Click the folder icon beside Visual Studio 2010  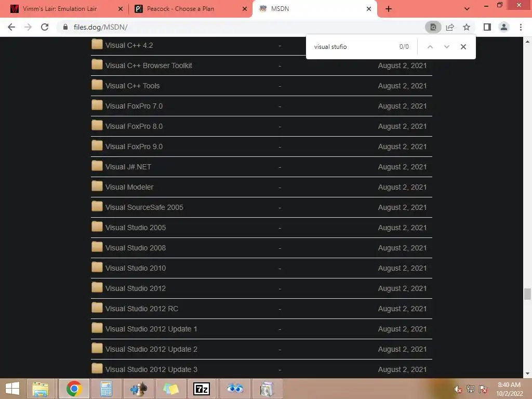pyautogui.click(x=97, y=268)
